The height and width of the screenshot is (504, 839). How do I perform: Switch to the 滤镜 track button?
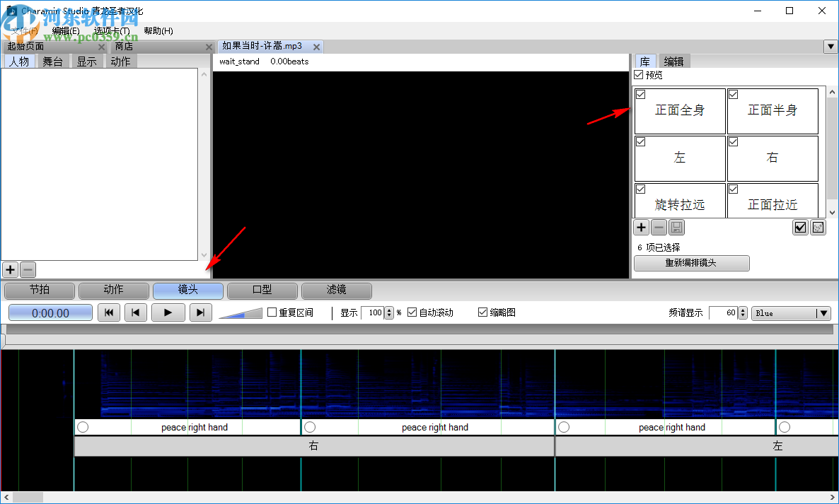(337, 290)
